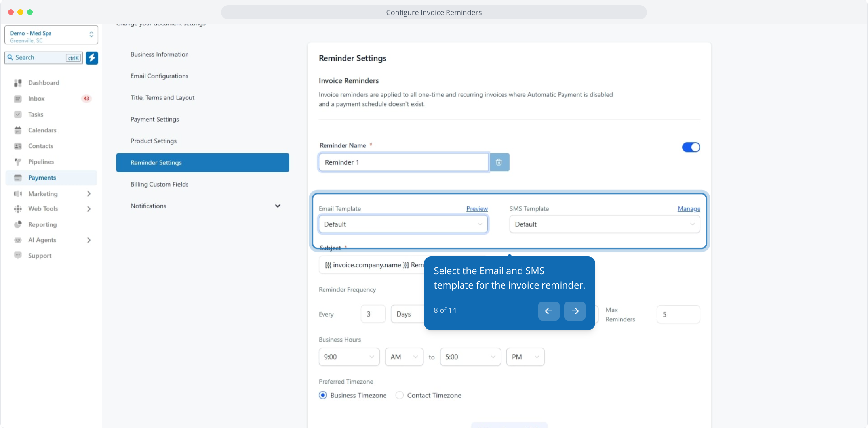Image resolution: width=868 pixels, height=428 pixels.
Task: Click the Preview link for email template
Action: [477, 209]
